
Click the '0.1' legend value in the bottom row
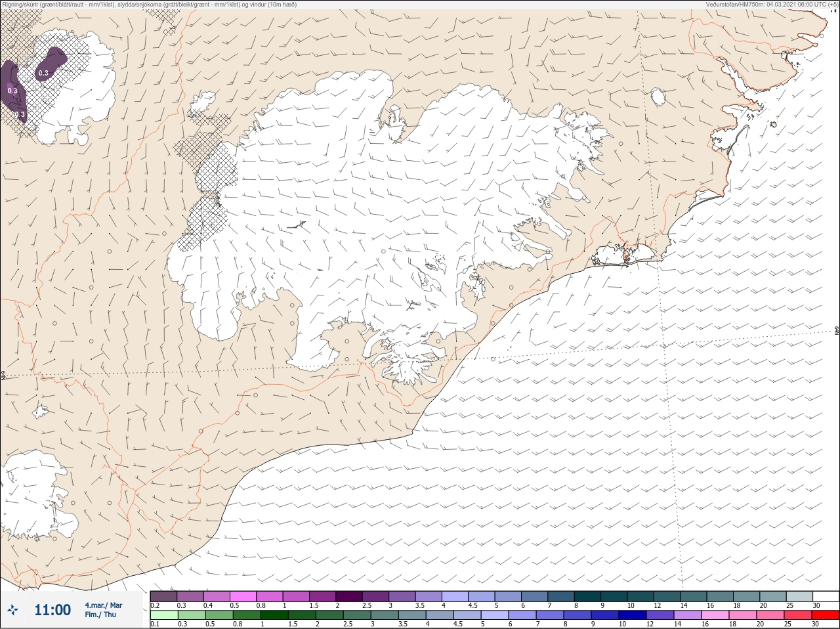click(x=155, y=624)
